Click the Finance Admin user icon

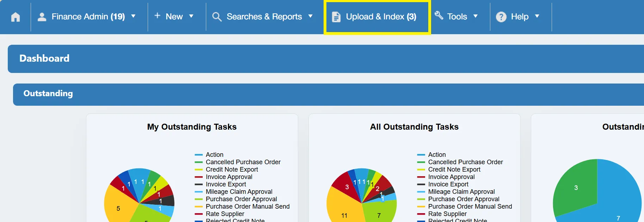point(42,17)
